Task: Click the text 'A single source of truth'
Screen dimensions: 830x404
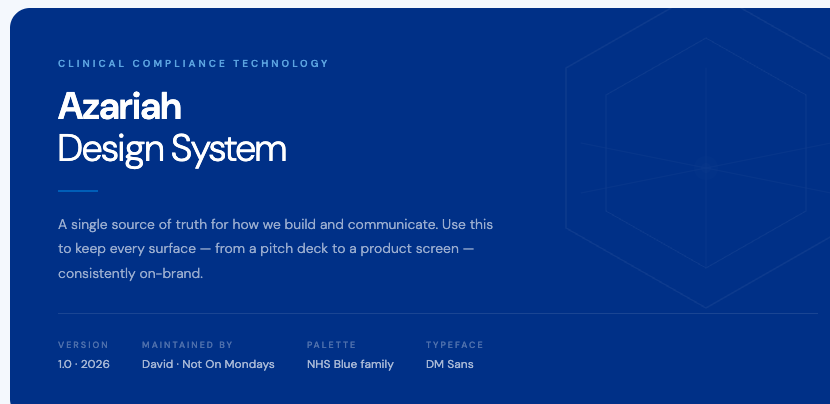Action: (x=133, y=225)
